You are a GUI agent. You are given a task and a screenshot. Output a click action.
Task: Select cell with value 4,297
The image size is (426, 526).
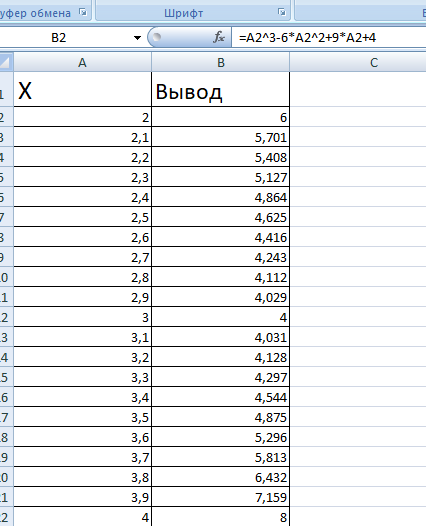pos(220,377)
